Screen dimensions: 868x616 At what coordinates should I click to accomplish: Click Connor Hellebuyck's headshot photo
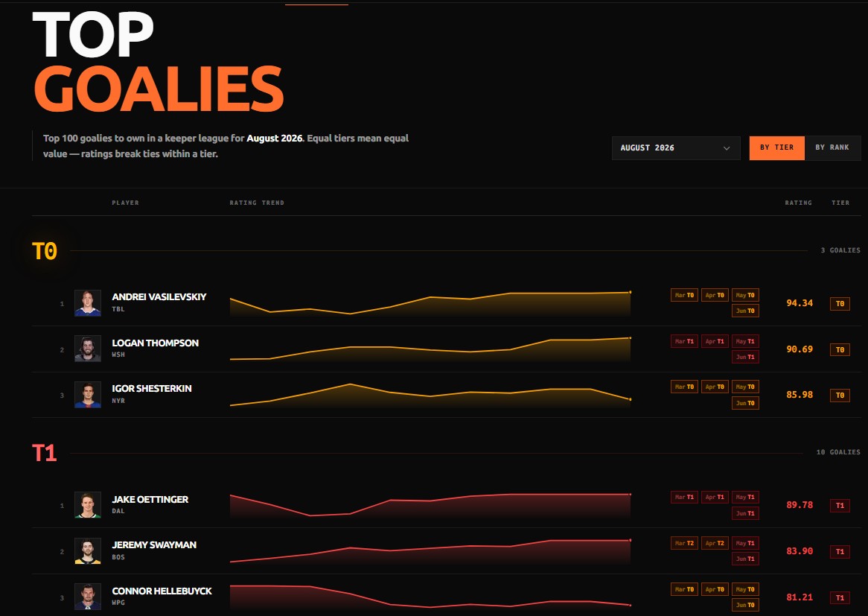88,597
